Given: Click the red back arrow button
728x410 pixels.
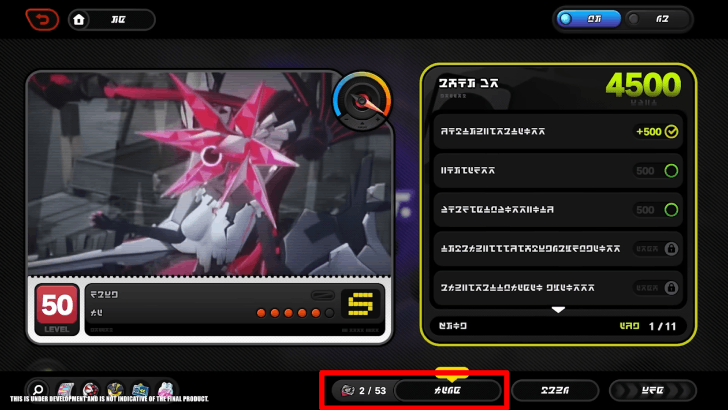Looking at the screenshot, I should 42,19.
